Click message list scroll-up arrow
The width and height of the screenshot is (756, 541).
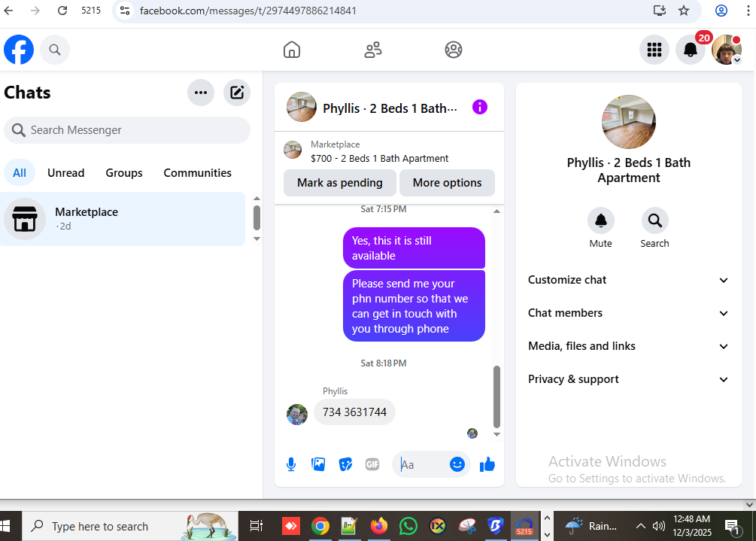(x=496, y=211)
